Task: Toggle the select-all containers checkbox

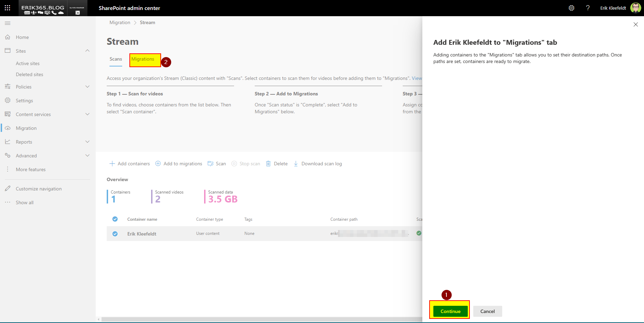Action: pyautogui.click(x=115, y=219)
